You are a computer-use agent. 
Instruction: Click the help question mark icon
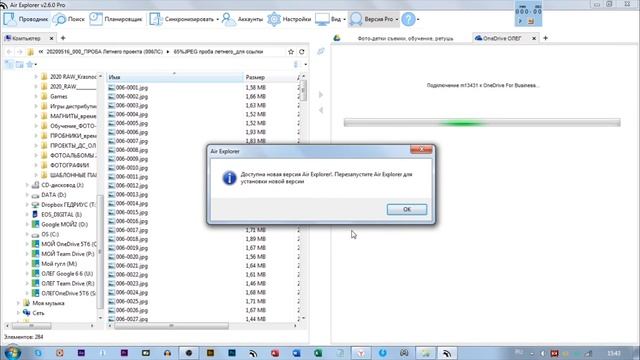pos(408,19)
